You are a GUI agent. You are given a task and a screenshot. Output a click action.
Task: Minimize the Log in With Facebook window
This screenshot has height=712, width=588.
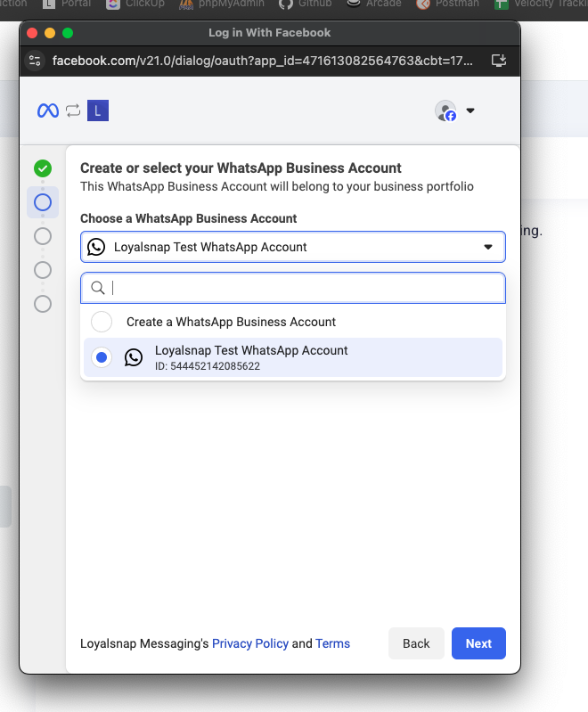tap(50, 33)
